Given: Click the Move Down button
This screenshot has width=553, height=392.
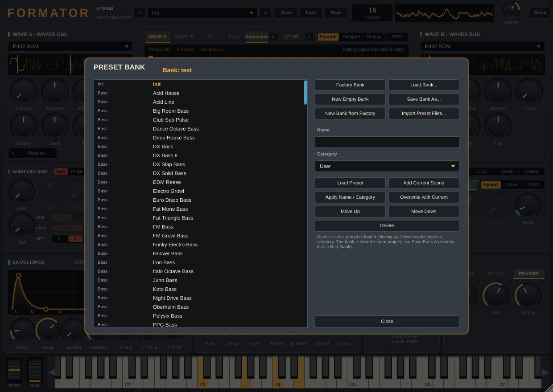Looking at the screenshot, I should pyautogui.click(x=424, y=212).
